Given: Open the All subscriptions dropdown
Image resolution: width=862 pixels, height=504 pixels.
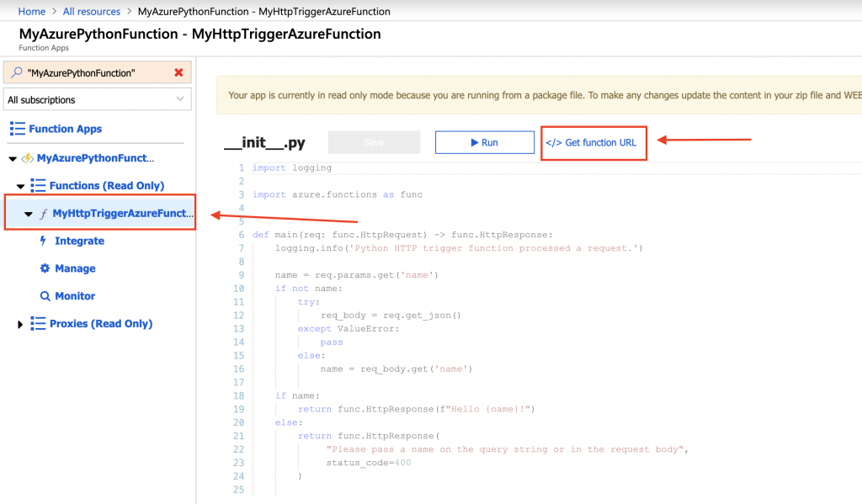Looking at the screenshot, I should (97, 100).
